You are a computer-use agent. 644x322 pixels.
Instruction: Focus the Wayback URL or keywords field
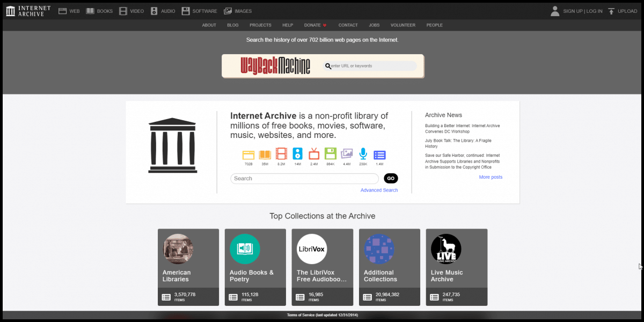(x=370, y=66)
